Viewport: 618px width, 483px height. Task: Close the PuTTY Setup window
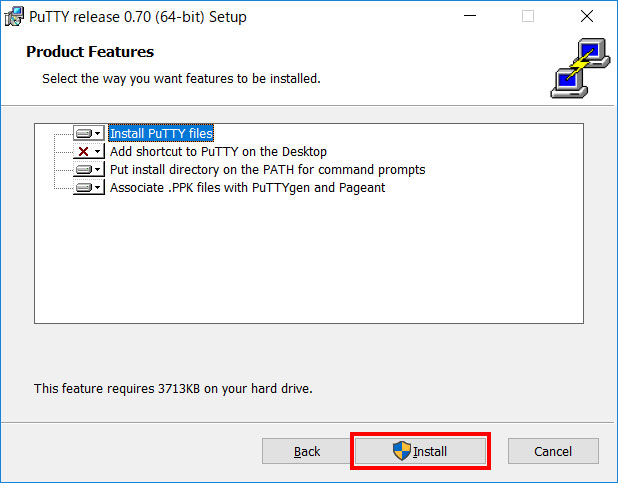(587, 16)
